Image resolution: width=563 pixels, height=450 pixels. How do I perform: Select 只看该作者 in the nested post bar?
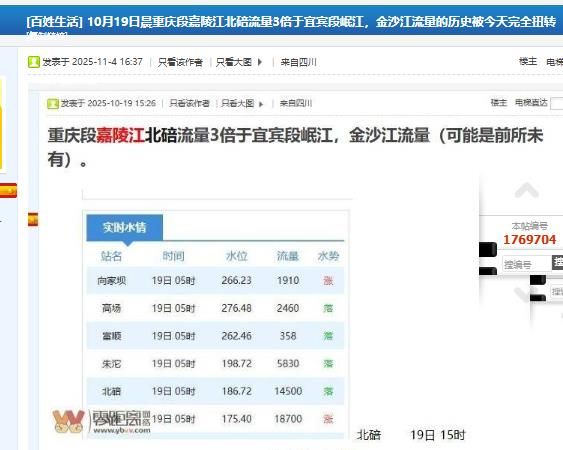click(189, 103)
